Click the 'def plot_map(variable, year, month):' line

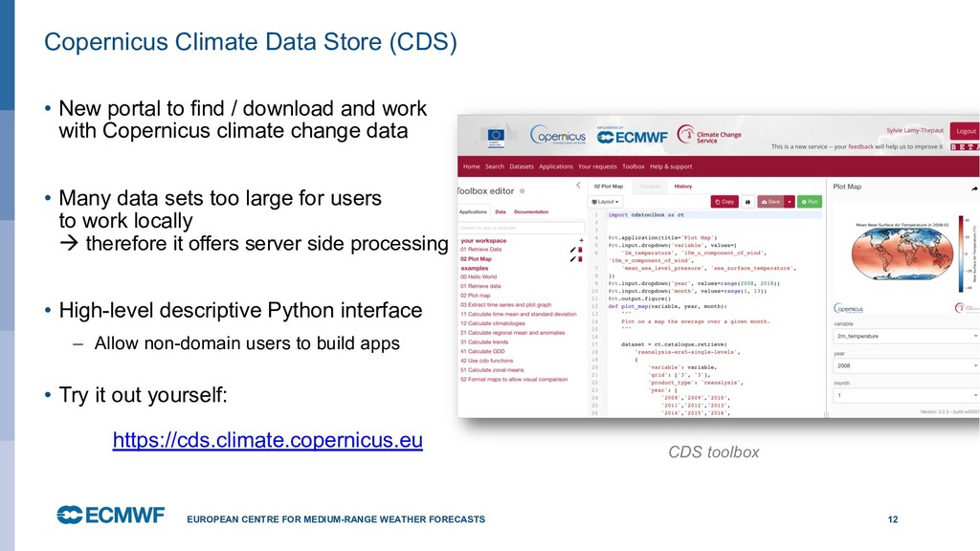[667, 306]
